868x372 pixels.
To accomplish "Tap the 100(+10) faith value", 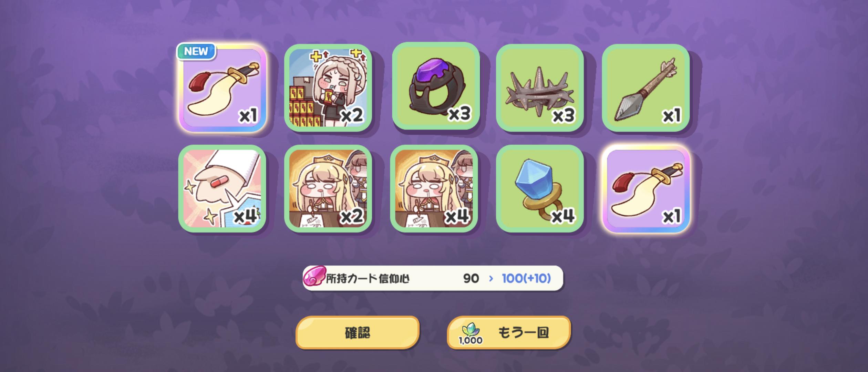I will pyautogui.click(x=526, y=278).
